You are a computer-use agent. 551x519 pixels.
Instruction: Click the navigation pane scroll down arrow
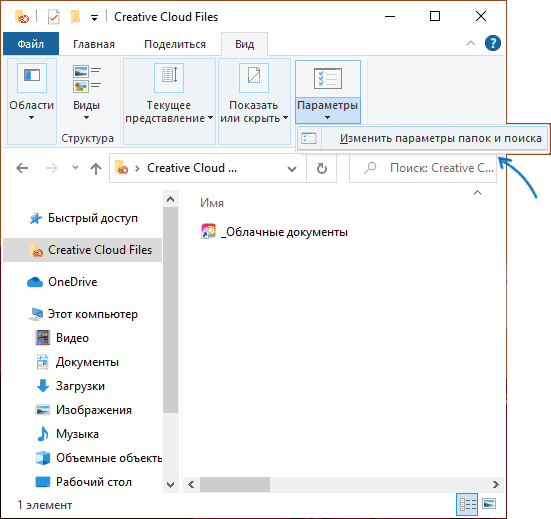170,485
